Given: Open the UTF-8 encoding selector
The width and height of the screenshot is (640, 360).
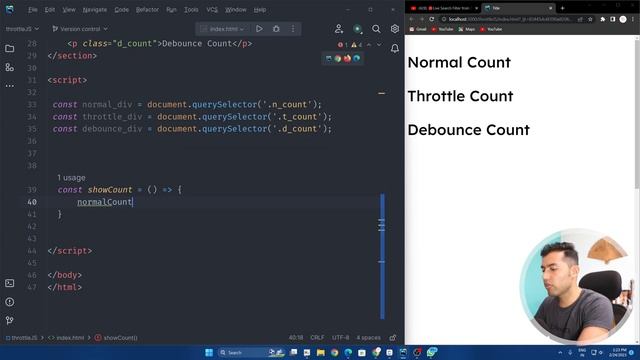Looking at the screenshot, I should click(340, 338).
